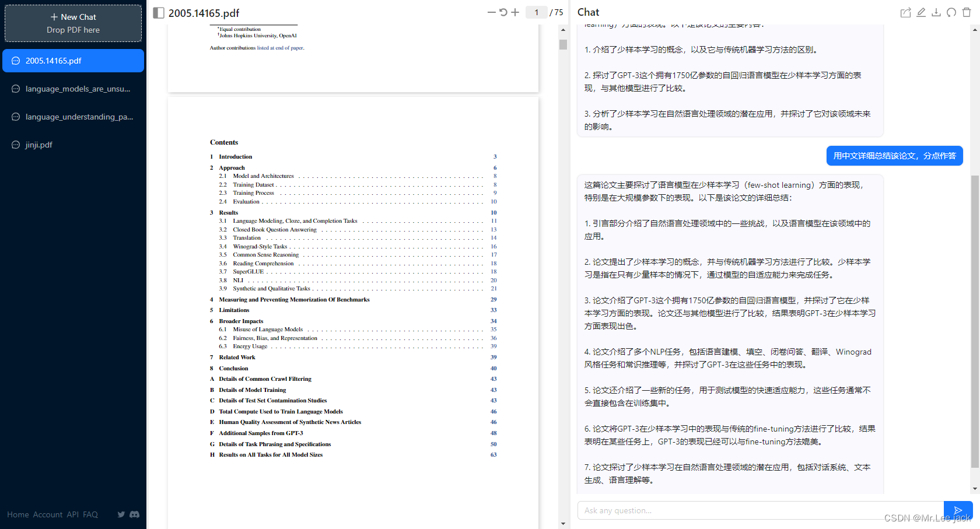The height and width of the screenshot is (529, 980).
Task: Open 'NLI' contents entry
Action: pyautogui.click(x=238, y=281)
